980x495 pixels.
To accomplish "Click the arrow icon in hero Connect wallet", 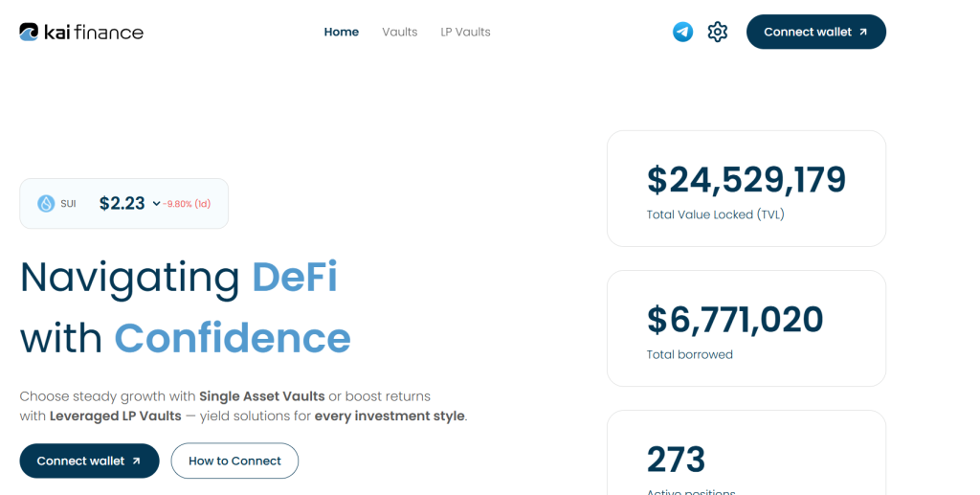I will tap(136, 461).
